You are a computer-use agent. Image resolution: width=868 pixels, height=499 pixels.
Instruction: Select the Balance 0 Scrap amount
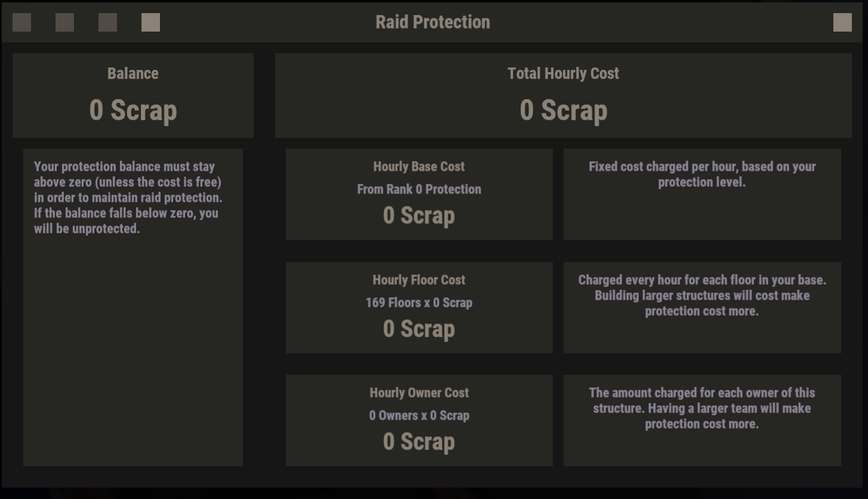(133, 110)
